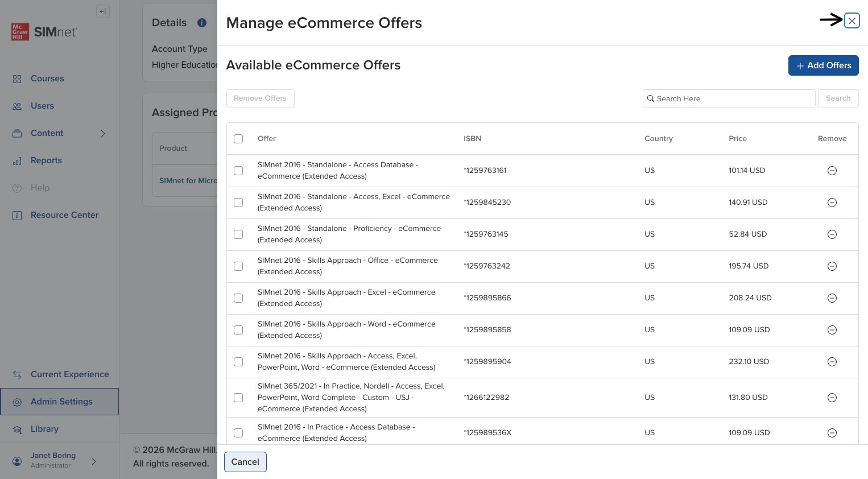868x479 pixels.
Task: Close the Manage eCommerce Offers panel
Action: (852, 21)
